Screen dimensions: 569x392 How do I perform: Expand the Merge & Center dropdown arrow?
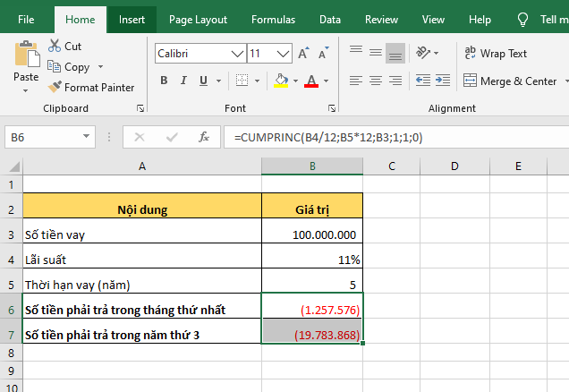click(x=565, y=81)
